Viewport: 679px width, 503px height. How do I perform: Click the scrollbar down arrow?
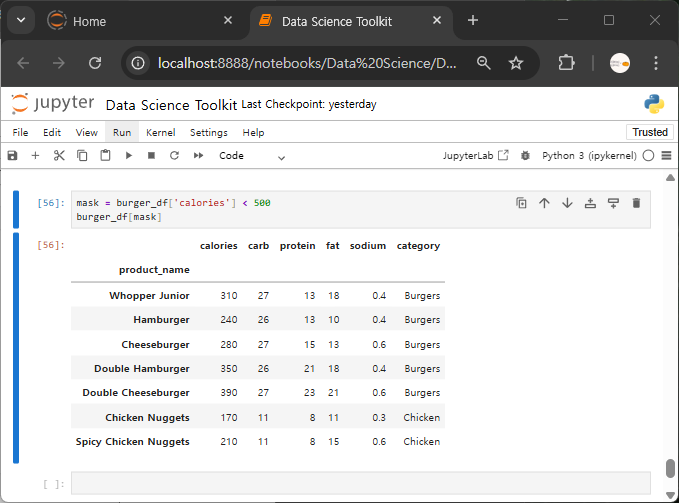click(x=670, y=495)
